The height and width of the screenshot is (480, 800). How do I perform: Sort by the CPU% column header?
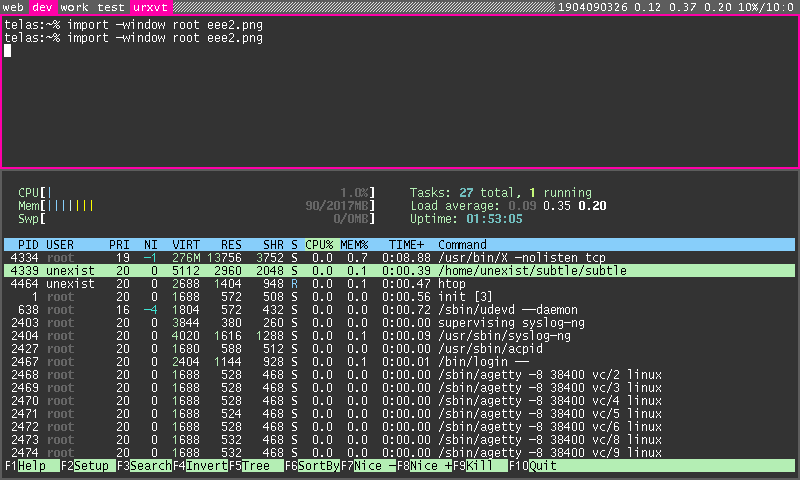tap(319, 245)
